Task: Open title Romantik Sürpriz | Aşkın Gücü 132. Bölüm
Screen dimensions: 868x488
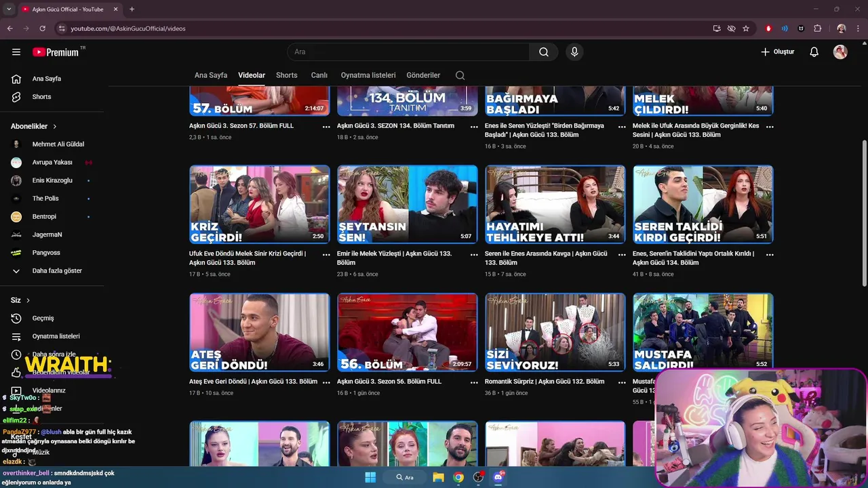Action: point(545,382)
